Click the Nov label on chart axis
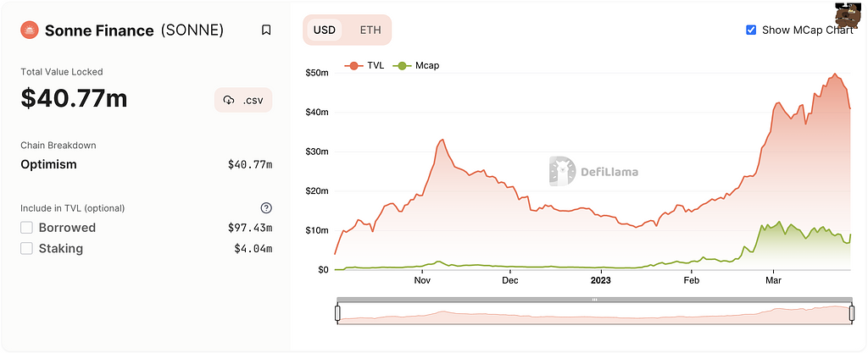The width and height of the screenshot is (868, 353). click(423, 280)
